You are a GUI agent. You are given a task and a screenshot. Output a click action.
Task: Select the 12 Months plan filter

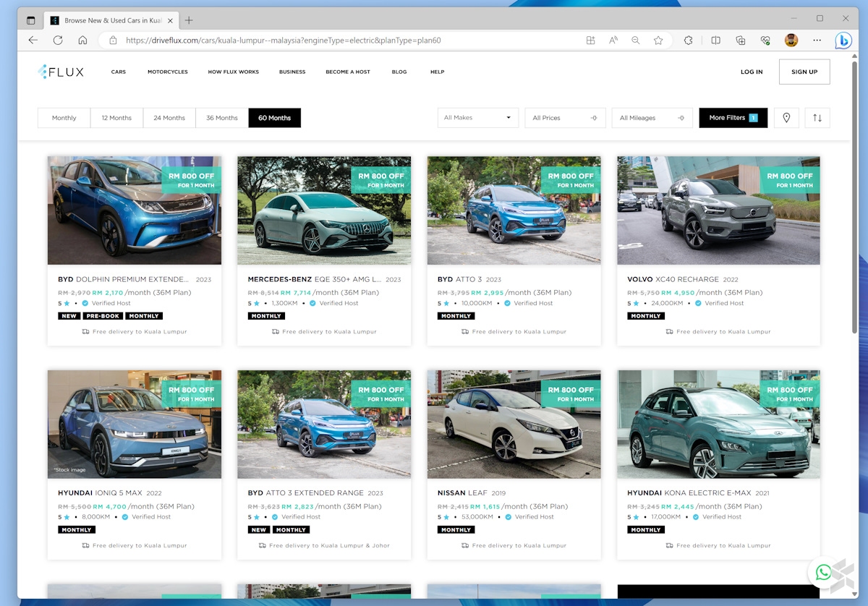[x=116, y=117]
